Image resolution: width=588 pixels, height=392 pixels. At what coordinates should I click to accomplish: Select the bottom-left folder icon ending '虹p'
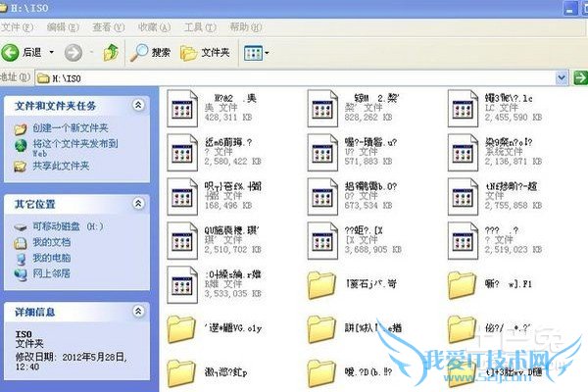(181, 373)
